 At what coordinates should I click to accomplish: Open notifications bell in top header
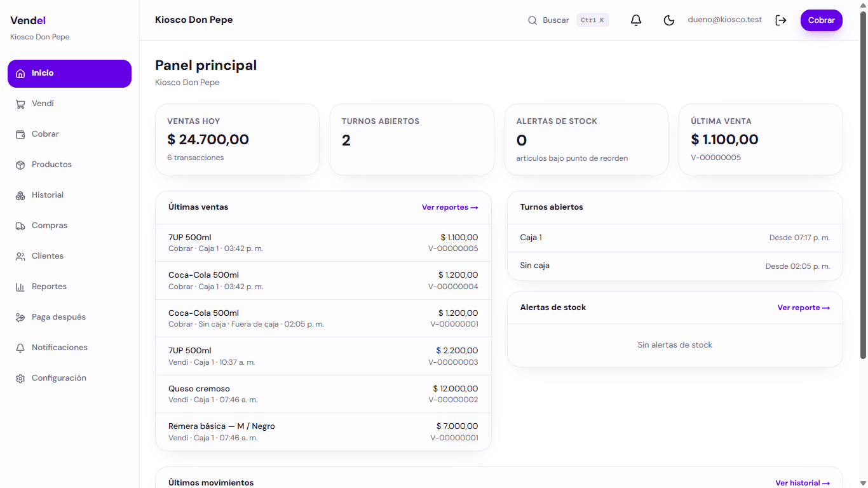tap(636, 20)
